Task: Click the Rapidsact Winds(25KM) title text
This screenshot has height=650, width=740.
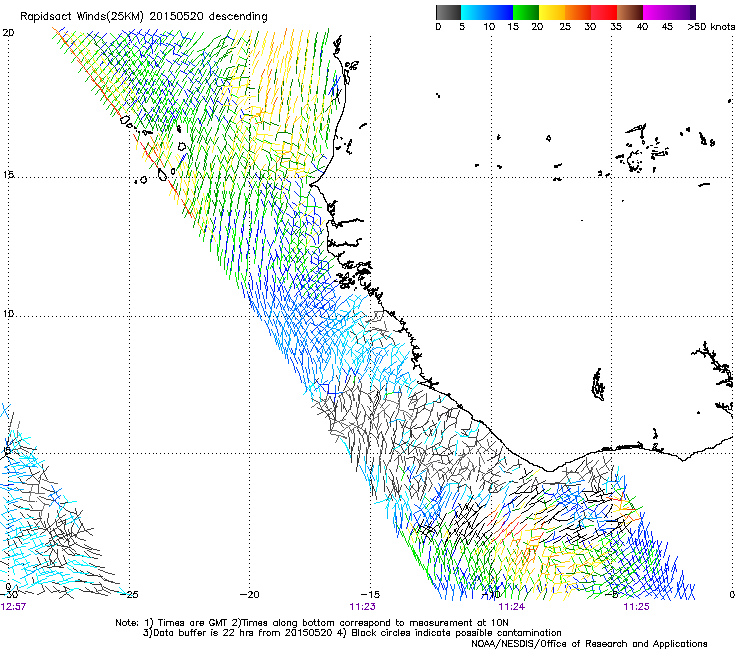Action: click(x=144, y=17)
